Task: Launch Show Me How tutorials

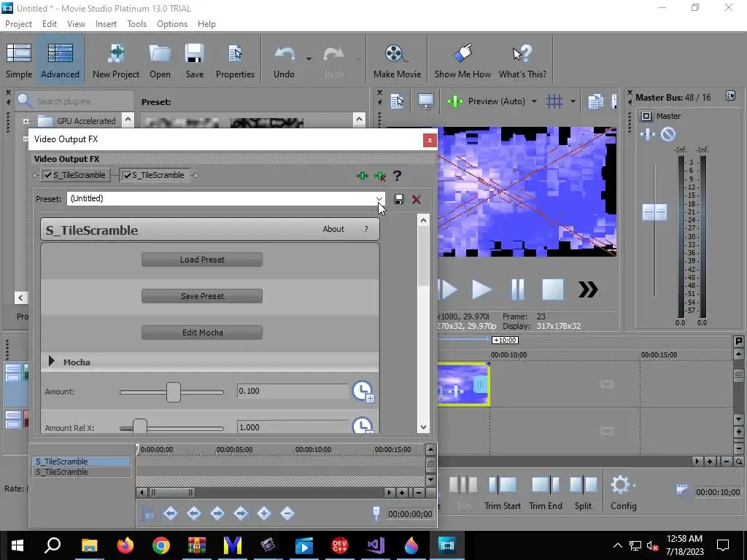Action: (x=462, y=61)
